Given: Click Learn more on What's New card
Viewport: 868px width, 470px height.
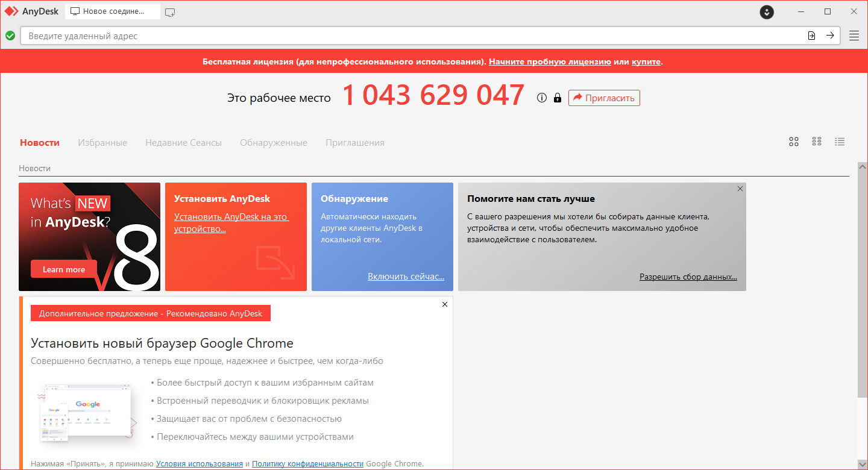Looking at the screenshot, I should [x=64, y=269].
